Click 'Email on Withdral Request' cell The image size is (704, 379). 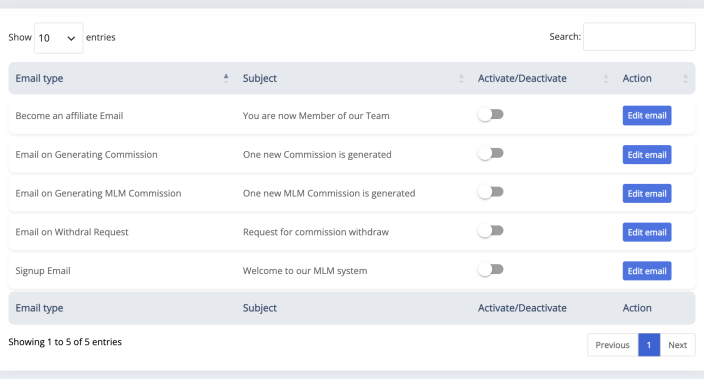(x=72, y=232)
